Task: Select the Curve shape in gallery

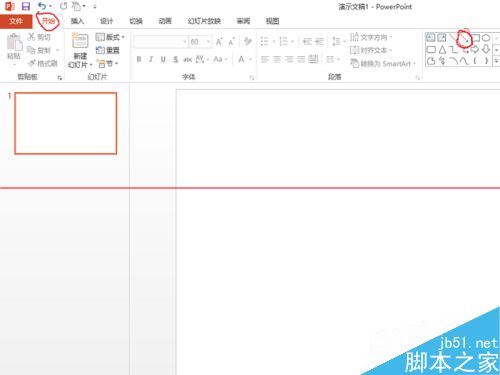Action: [464, 61]
